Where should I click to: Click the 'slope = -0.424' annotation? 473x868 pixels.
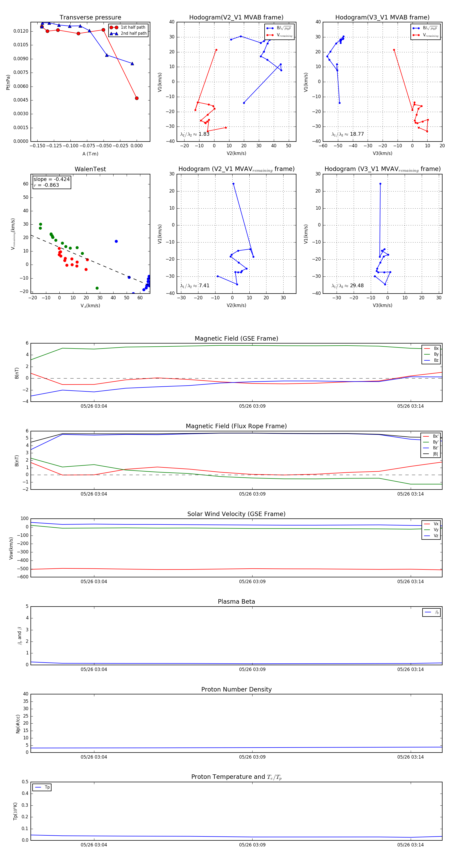tap(52, 179)
